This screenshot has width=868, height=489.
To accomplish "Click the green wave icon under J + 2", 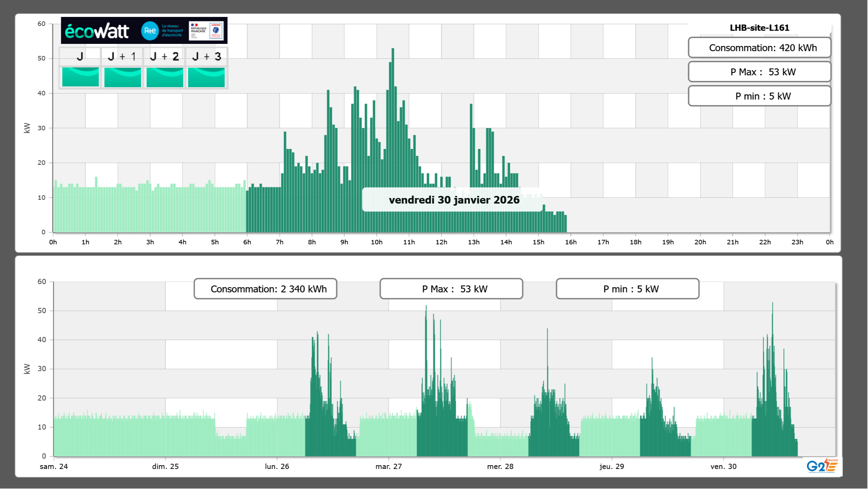I will (x=165, y=77).
